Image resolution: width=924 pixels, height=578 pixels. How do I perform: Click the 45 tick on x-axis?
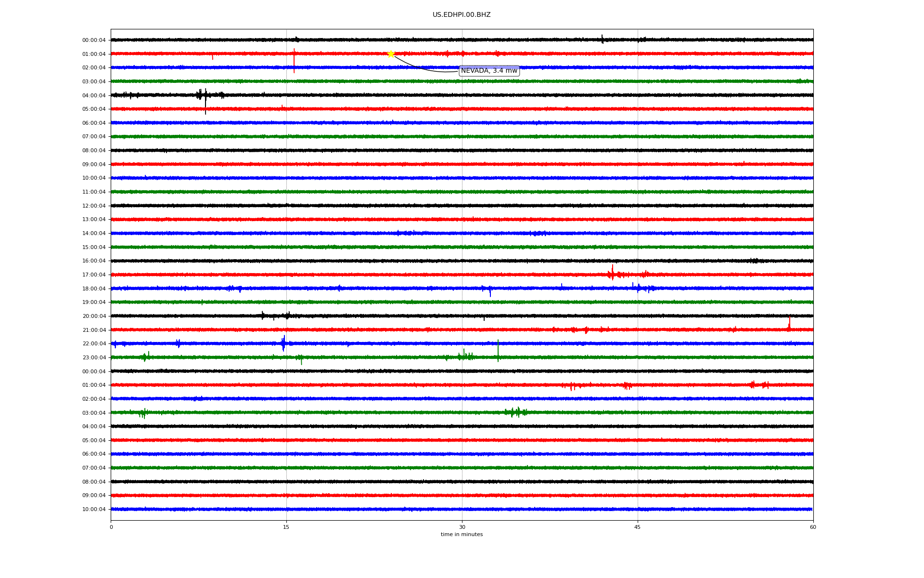638,527
